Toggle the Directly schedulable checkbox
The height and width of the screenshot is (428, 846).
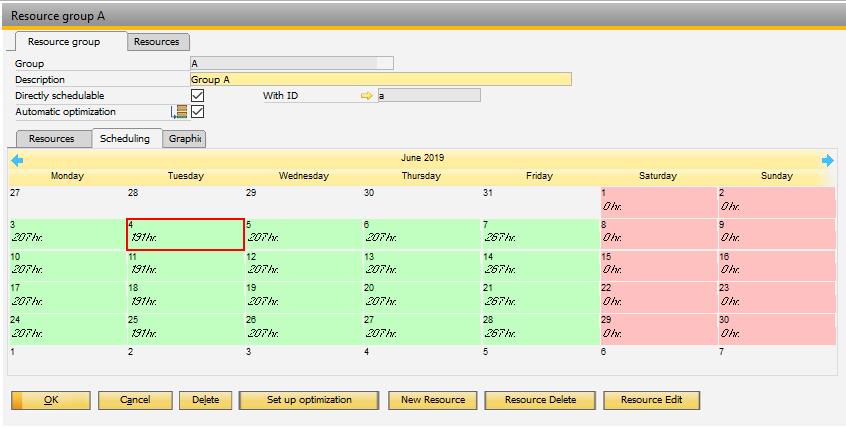tap(197, 96)
